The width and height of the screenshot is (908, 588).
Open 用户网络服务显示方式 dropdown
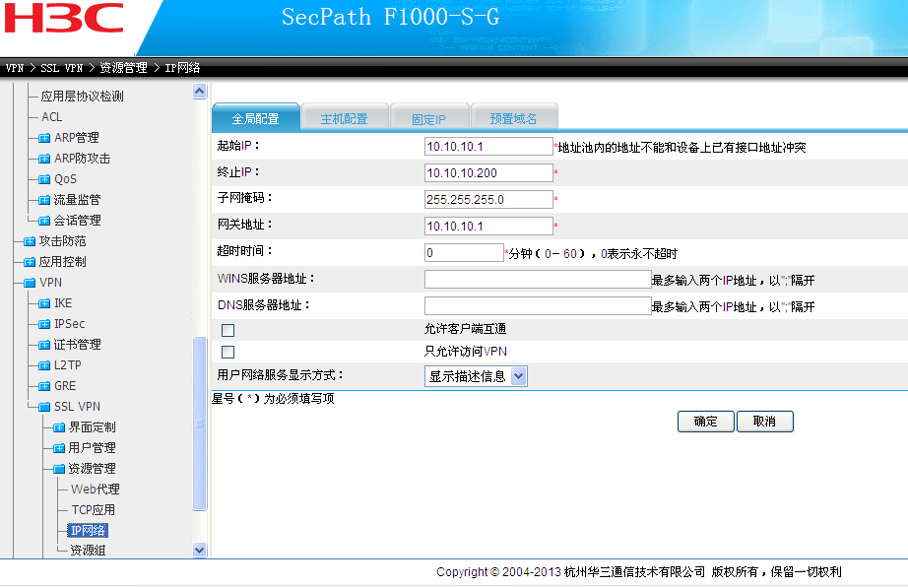click(x=476, y=376)
